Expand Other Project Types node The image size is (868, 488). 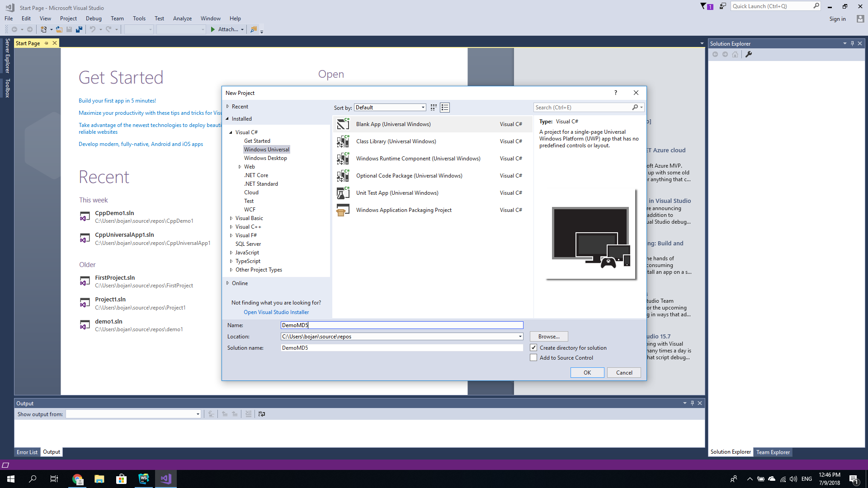(x=231, y=270)
